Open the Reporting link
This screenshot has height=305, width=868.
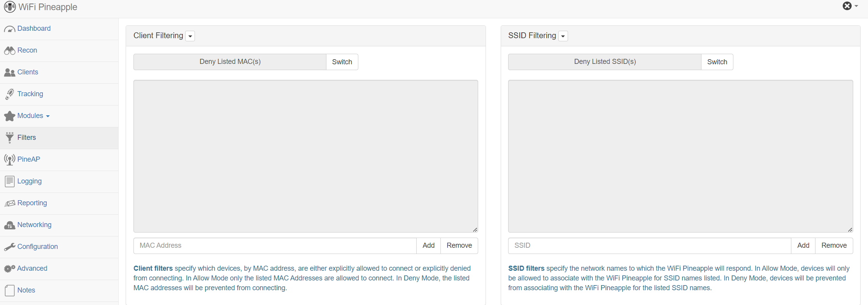(32, 203)
